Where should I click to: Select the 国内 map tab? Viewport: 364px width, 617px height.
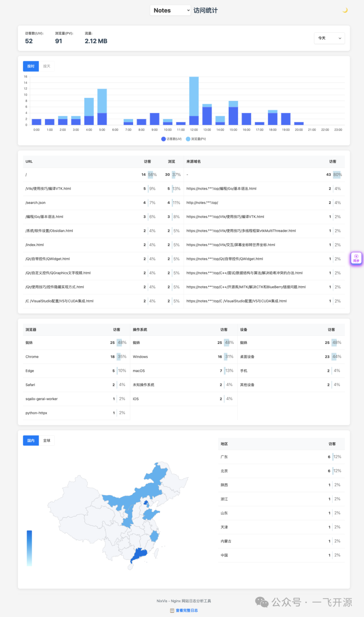[x=31, y=441]
